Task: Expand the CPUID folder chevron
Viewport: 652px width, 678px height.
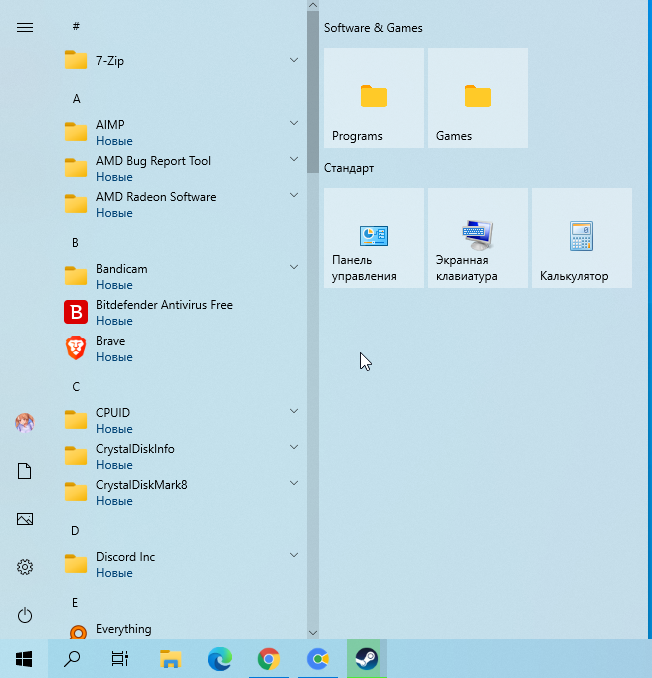Action: pos(294,411)
